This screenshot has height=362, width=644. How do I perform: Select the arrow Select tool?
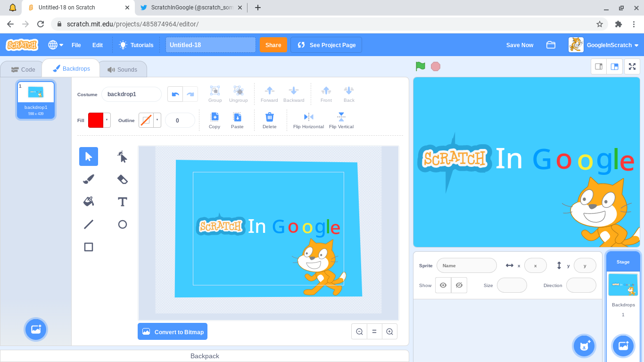tap(89, 156)
